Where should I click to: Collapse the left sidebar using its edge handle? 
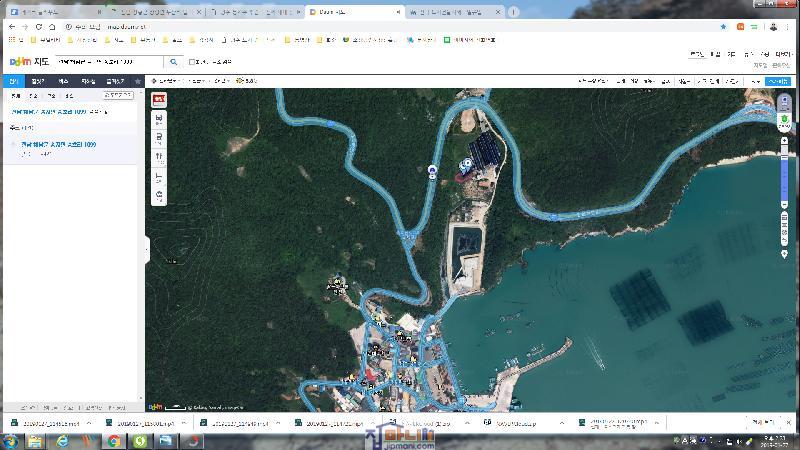(x=146, y=250)
